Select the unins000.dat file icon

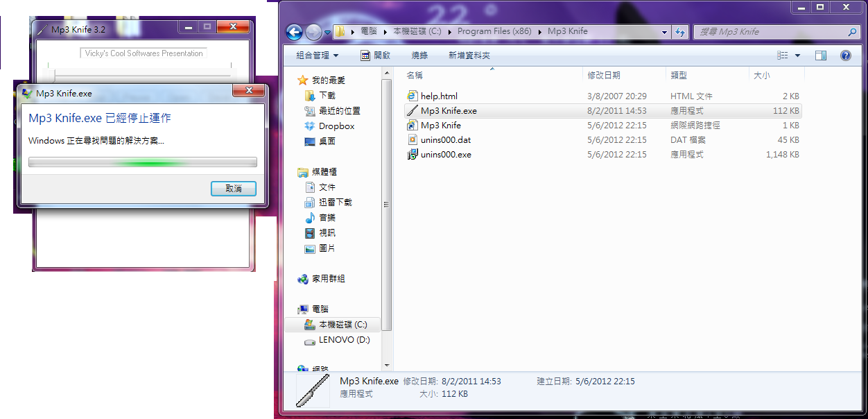[413, 139]
